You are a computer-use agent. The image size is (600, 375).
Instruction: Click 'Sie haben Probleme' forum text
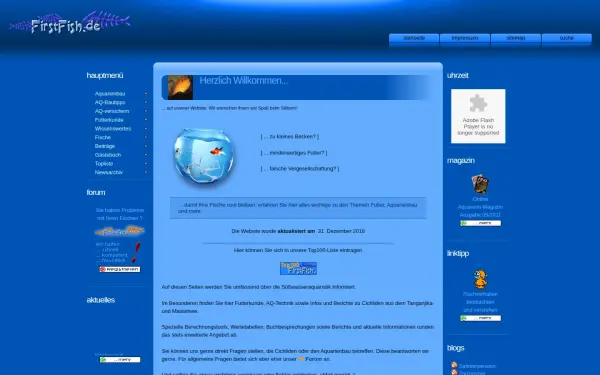click(120, 214)
